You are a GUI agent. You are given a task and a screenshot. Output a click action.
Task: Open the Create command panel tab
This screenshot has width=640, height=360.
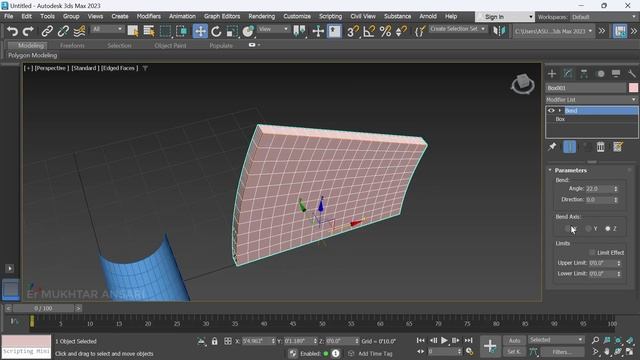point(552,73)
